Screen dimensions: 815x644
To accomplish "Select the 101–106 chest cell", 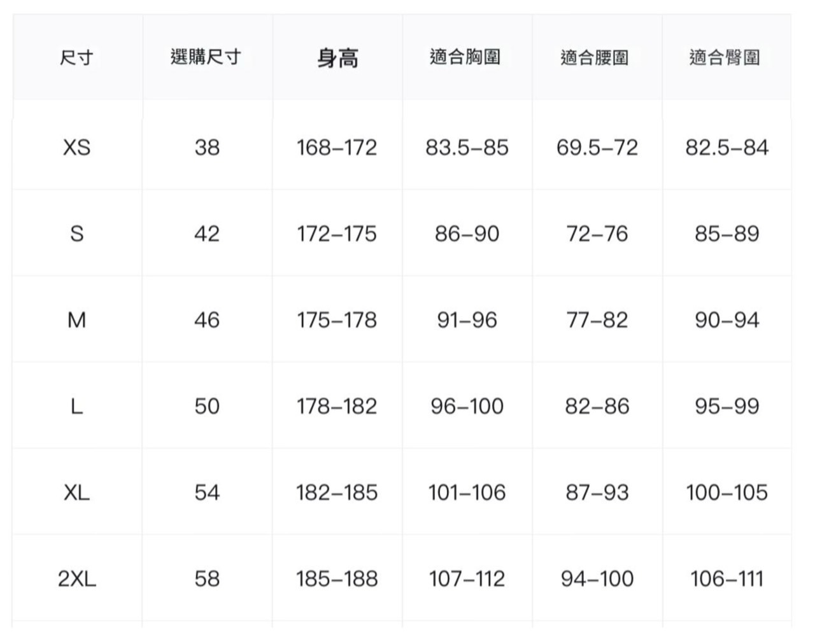I will 467,492.
